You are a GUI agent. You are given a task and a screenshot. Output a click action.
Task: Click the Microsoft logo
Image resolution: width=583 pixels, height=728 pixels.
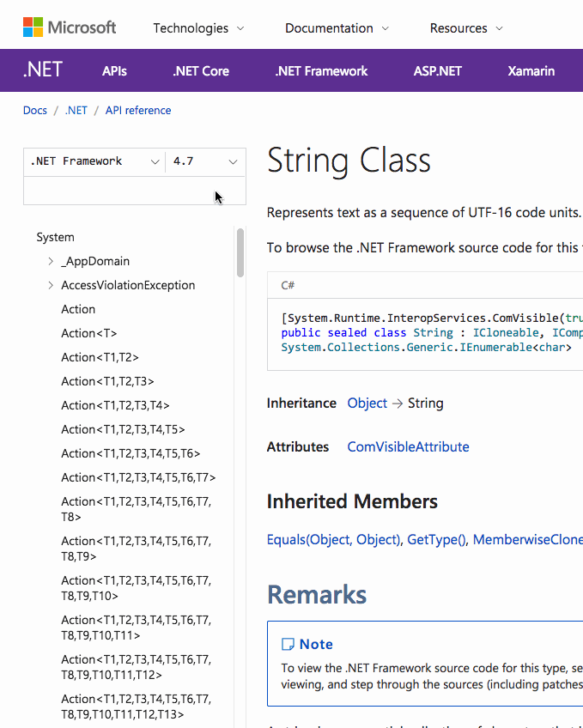point(69,27)
